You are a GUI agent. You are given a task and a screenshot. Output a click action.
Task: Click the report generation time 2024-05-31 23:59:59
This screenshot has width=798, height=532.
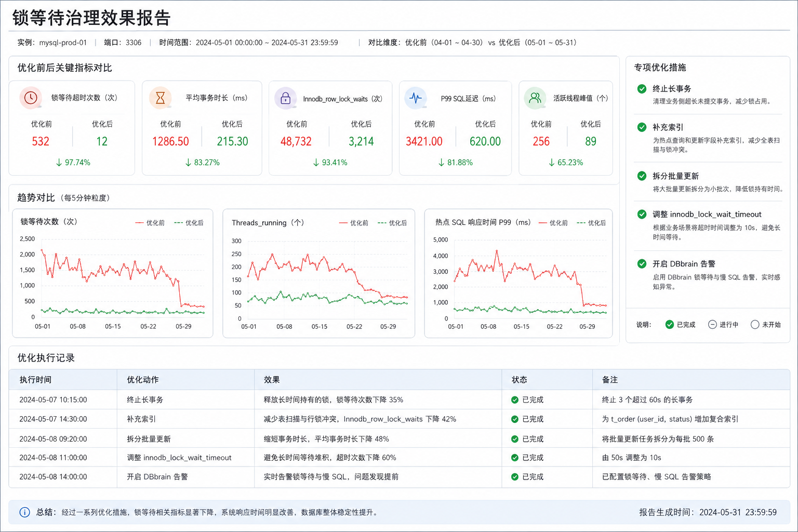(738, 512)
